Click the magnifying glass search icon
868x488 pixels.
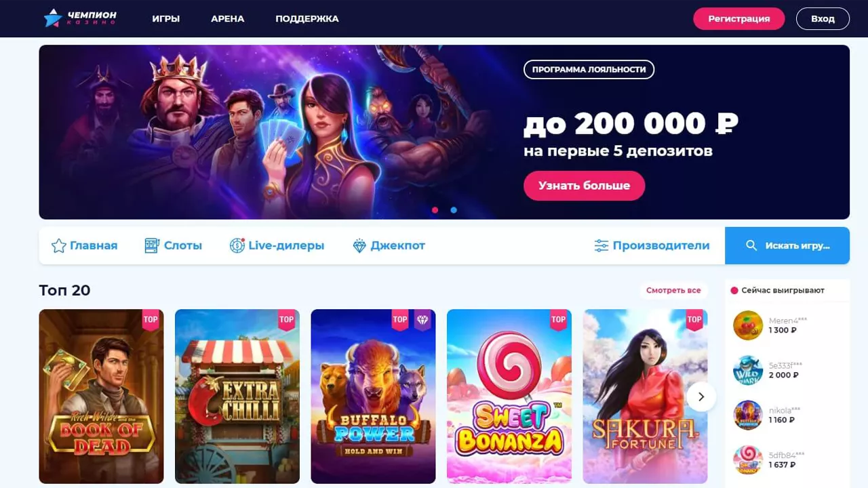[751, 245]
